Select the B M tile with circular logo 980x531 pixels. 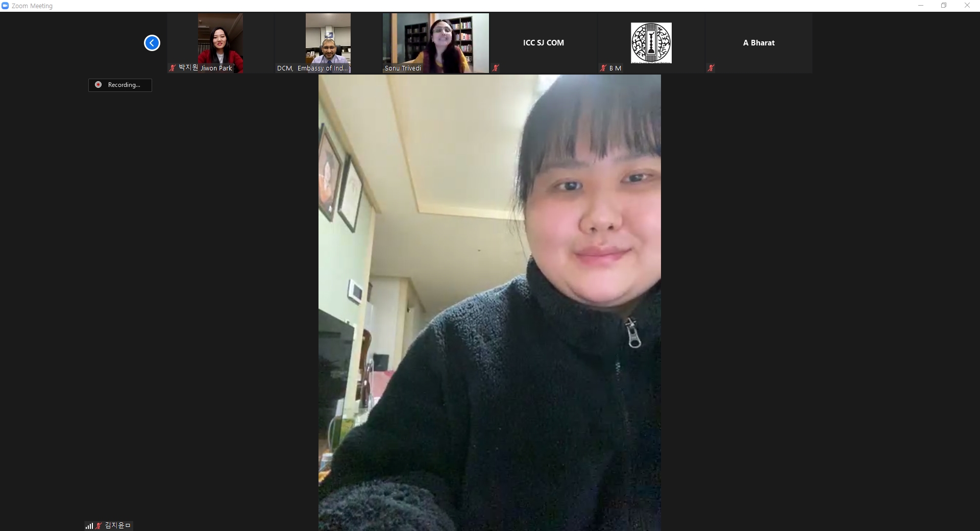pos(651,43)
